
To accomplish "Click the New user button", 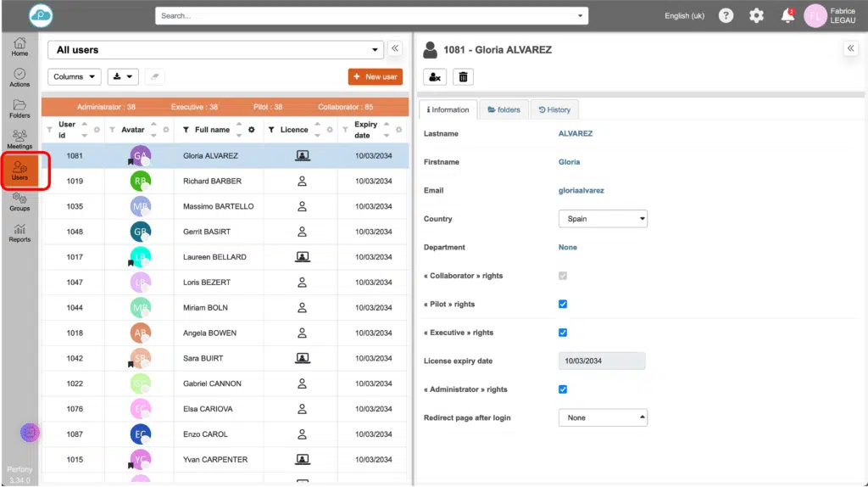I will click(x=375, y=76).
